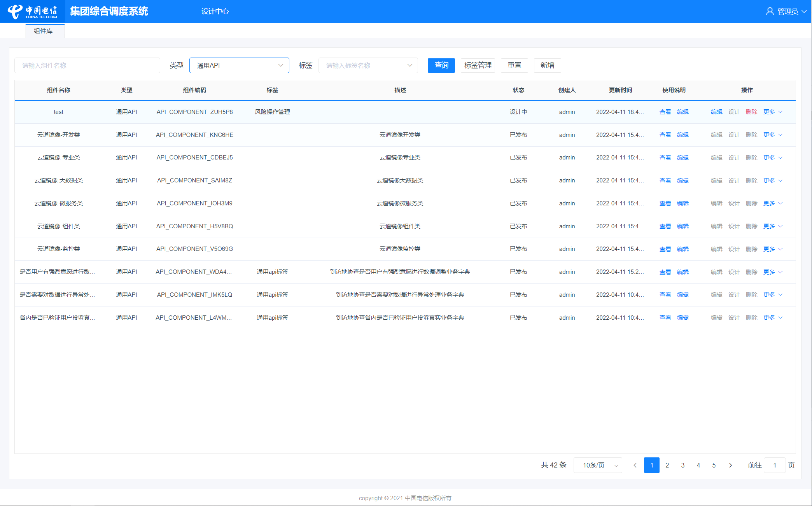Viewport: 812px width, 506px height.
Task: Go to page 4
Action: [x=698, y=465]
